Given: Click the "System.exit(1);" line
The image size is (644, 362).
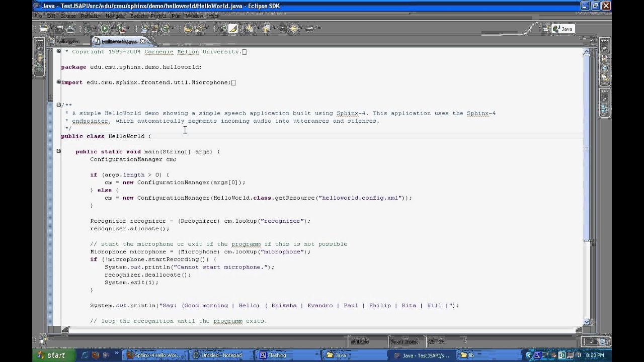Looking at the screenshot, I should pos(131,283).
